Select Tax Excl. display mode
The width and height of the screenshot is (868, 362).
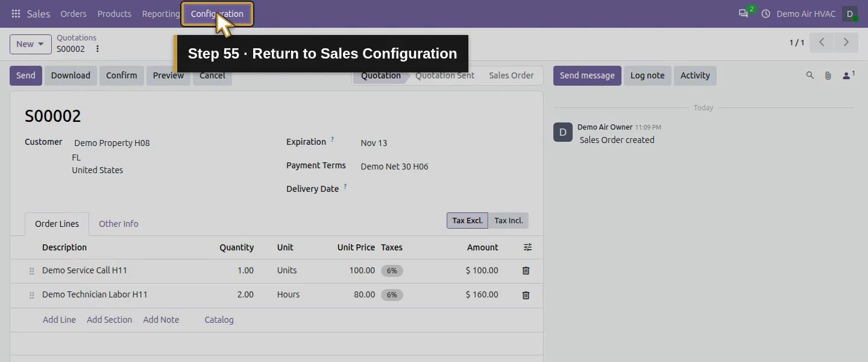(467, 220)
